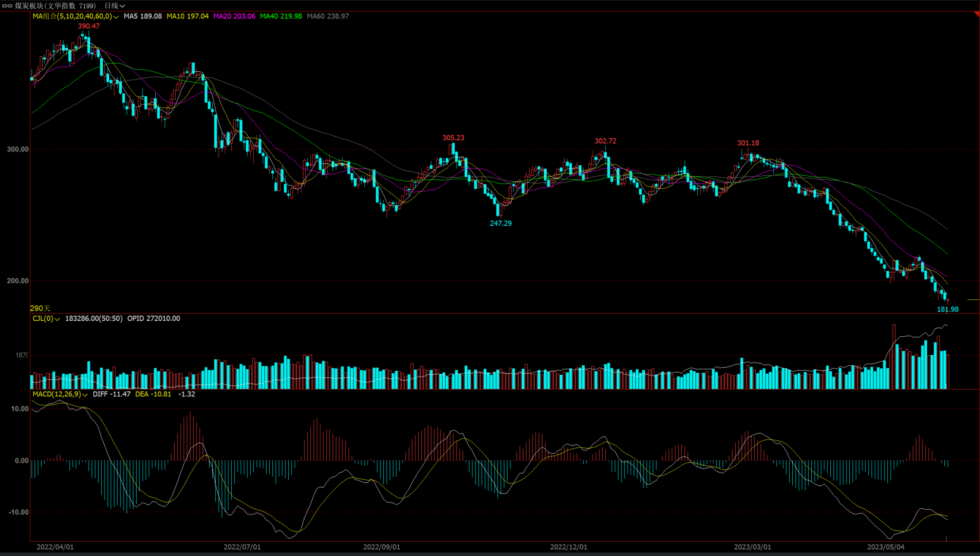Viewport: 980px width, 556px height.
Task: Expand the CJL(0) volume indicator dropdown
Action: [46, 318]
